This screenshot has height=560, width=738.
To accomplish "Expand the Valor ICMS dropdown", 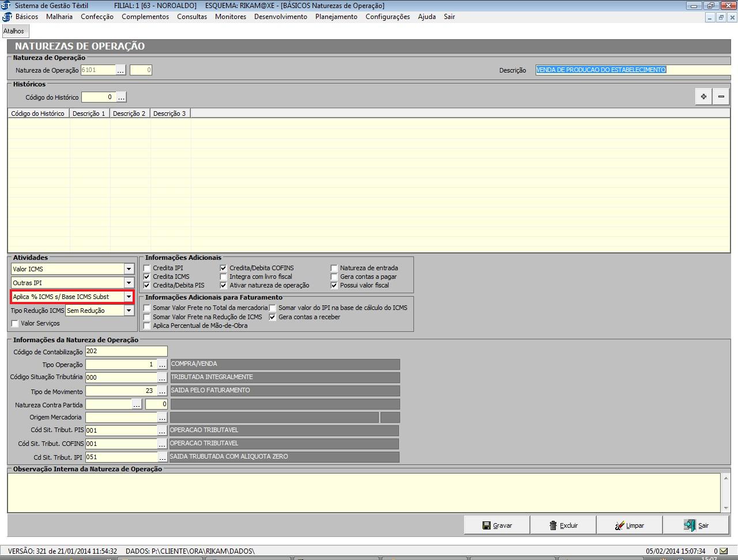I will pyautogui.click(x=129, y=269).
